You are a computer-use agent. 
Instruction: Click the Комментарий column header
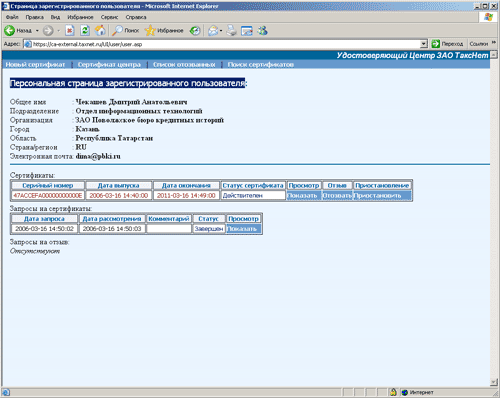169,219
